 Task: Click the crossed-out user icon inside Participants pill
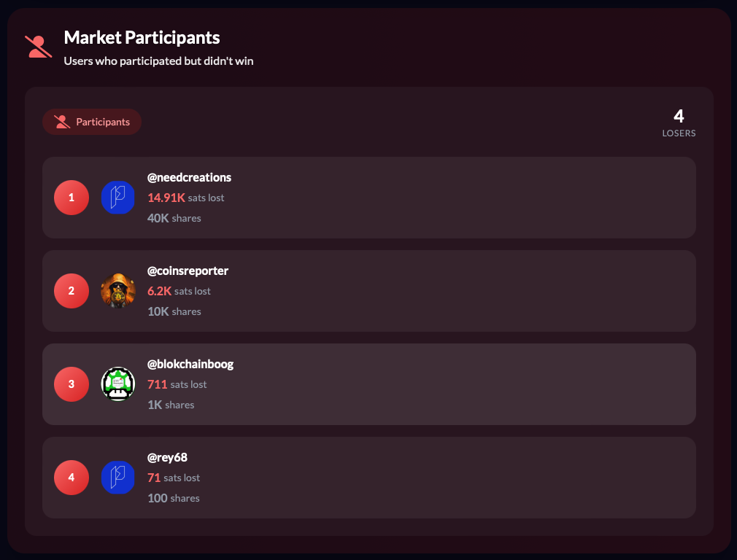61,122
